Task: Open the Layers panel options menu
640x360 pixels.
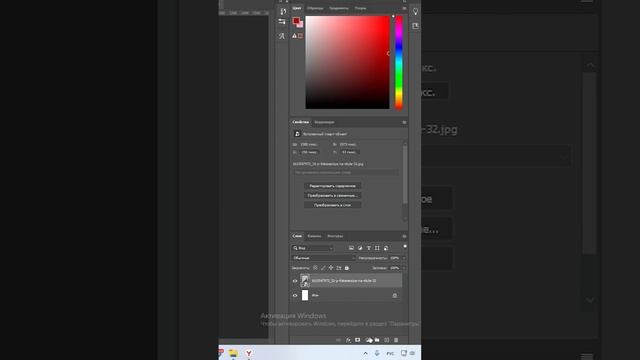Action: 404,236
